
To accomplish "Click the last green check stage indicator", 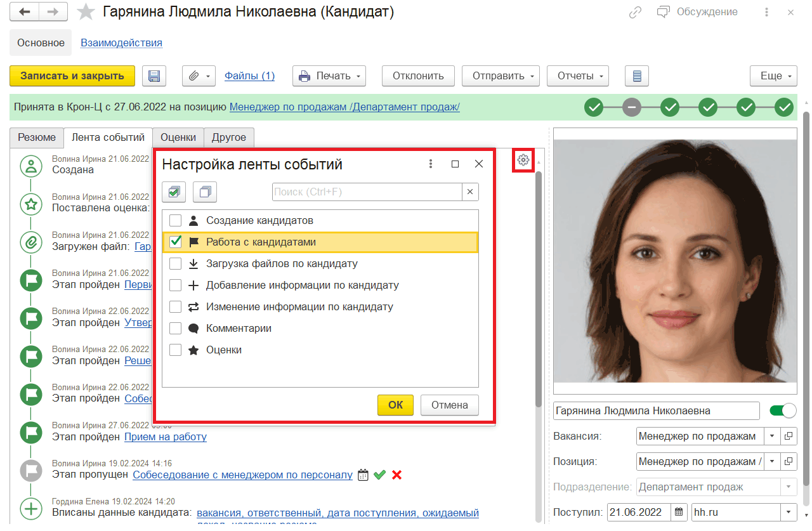I will (x=785, y=108).
